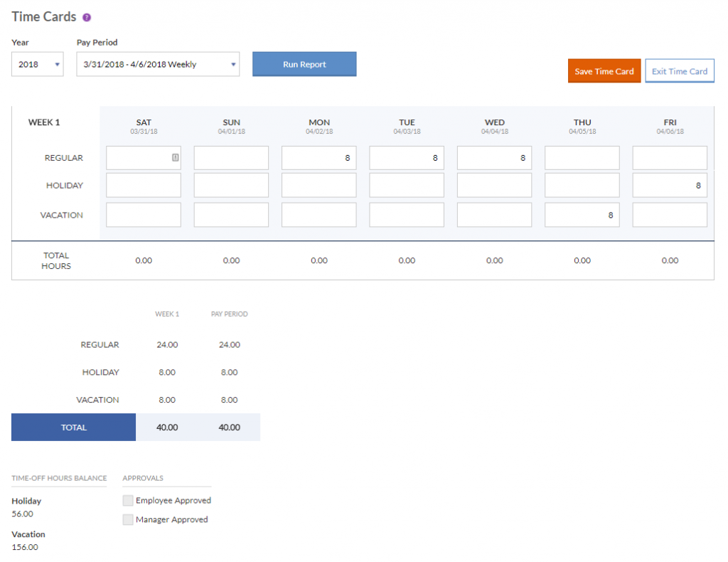Image resolution: width=728 pixels, height=562 pixels.
Task: Select Wednesday Regular hours field
Action: (494, 158)
